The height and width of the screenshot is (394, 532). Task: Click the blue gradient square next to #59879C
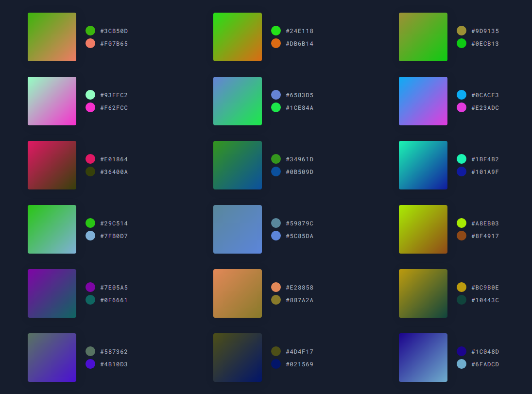237,229
